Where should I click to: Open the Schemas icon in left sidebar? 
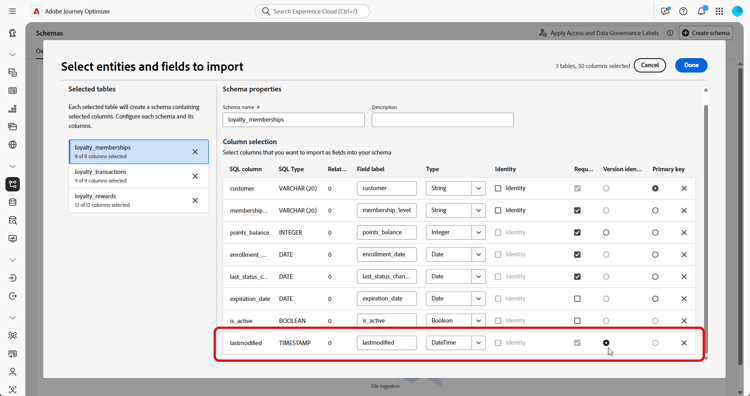click(12, 184)
